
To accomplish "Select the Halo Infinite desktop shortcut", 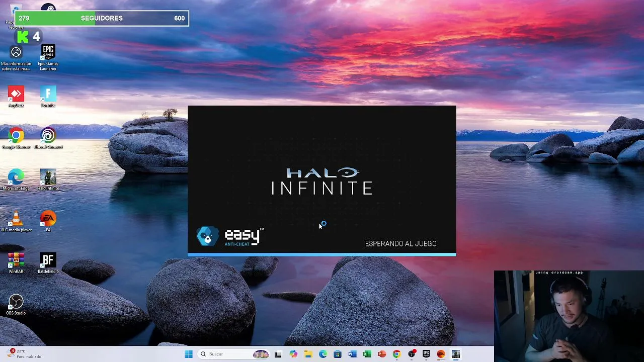I will tap(48, 180).
